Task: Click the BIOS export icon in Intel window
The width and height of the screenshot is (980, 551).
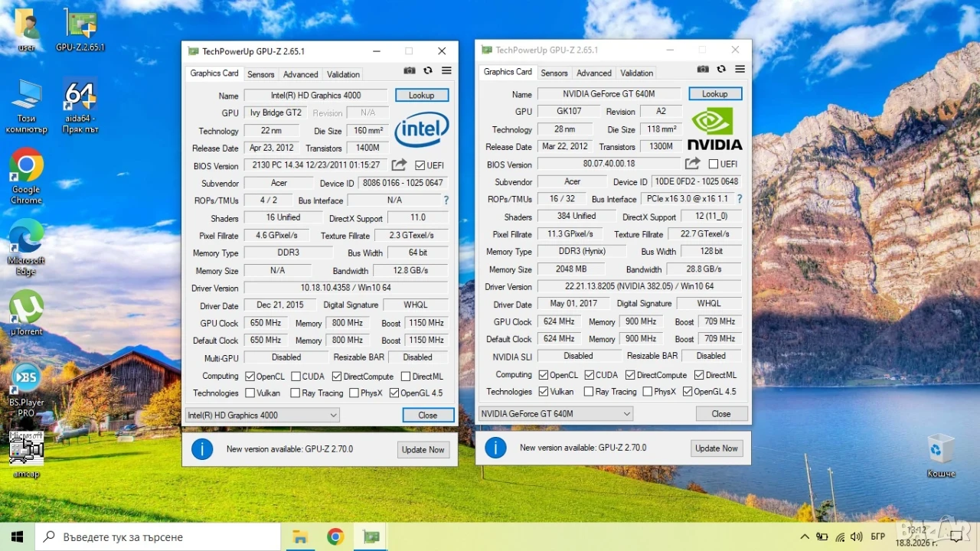Action: 399,165
